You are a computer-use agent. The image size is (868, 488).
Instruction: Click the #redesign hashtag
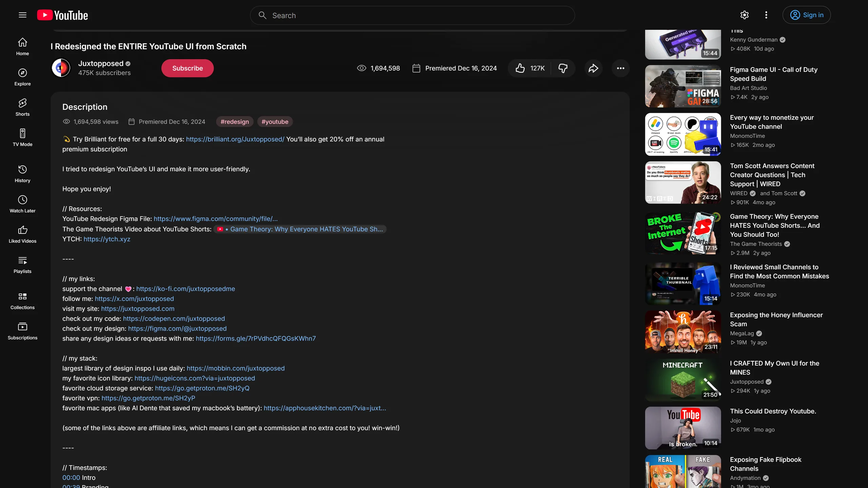coord(235,122)
